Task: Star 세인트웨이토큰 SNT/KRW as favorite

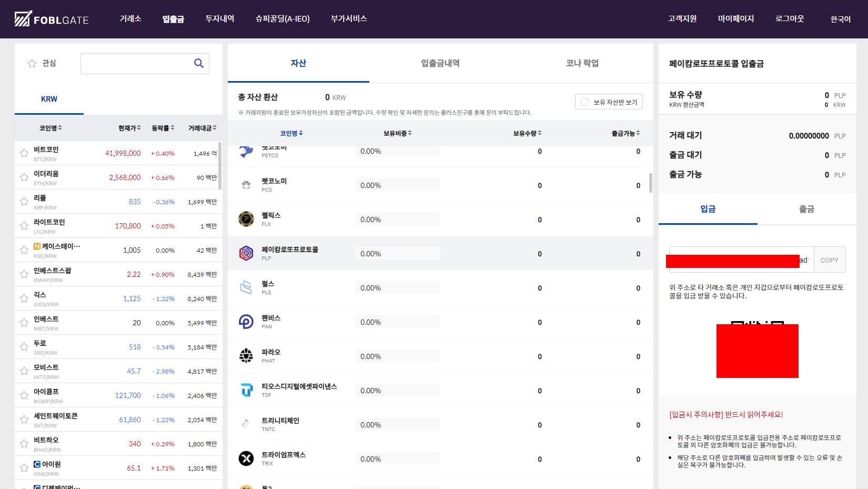Action: pos(24,420)
